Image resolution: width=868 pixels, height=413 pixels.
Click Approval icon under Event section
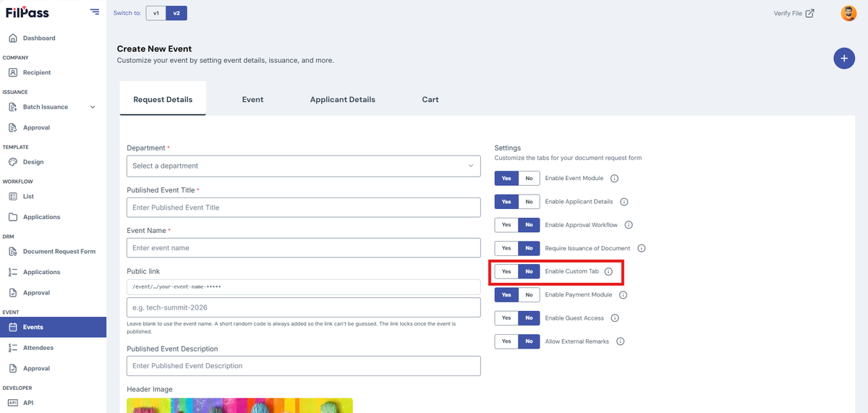click(13, 368)
